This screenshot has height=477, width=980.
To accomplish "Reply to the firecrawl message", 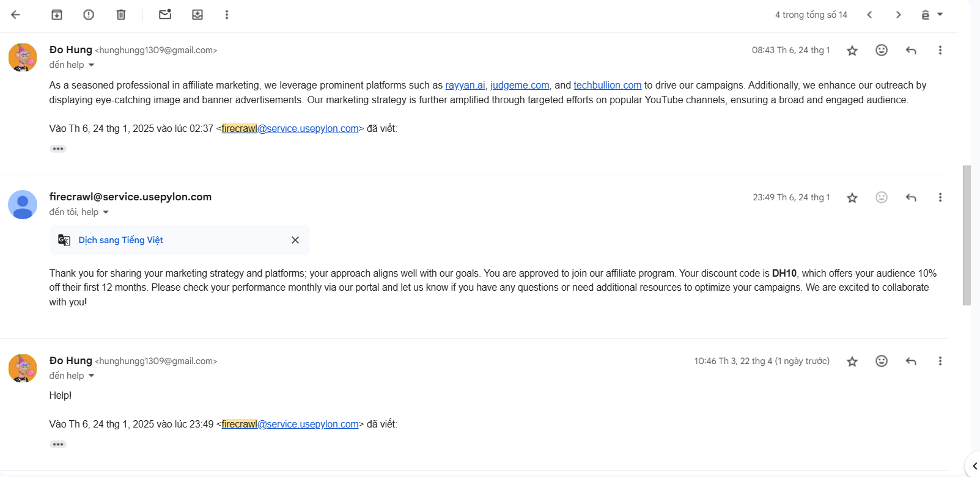I will click(x=911, y=197).
